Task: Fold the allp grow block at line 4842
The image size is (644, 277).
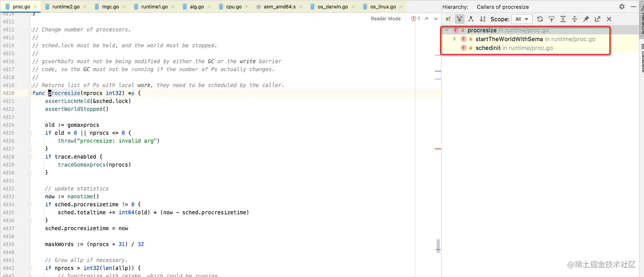Action: [x=29, y=268]
